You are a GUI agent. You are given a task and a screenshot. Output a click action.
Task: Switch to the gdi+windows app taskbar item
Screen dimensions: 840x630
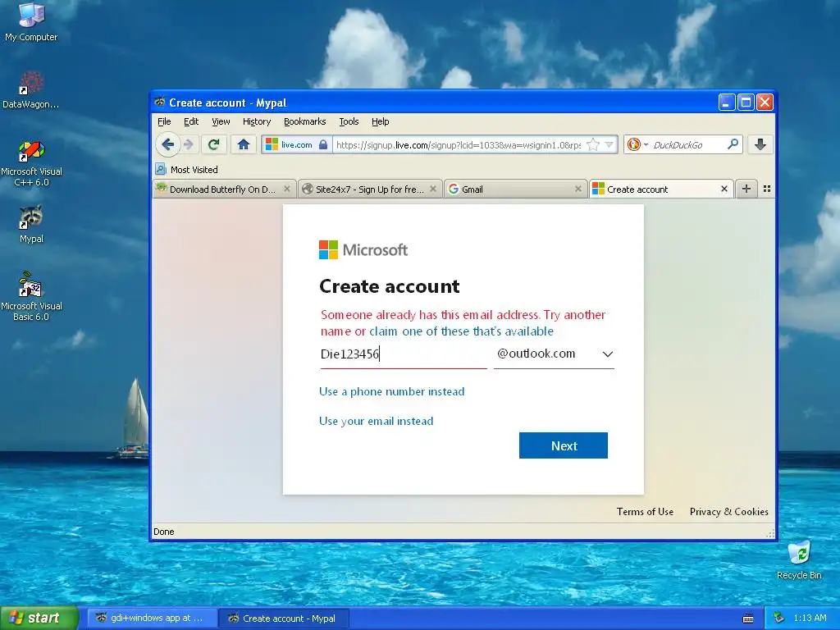tap(152, 619)
